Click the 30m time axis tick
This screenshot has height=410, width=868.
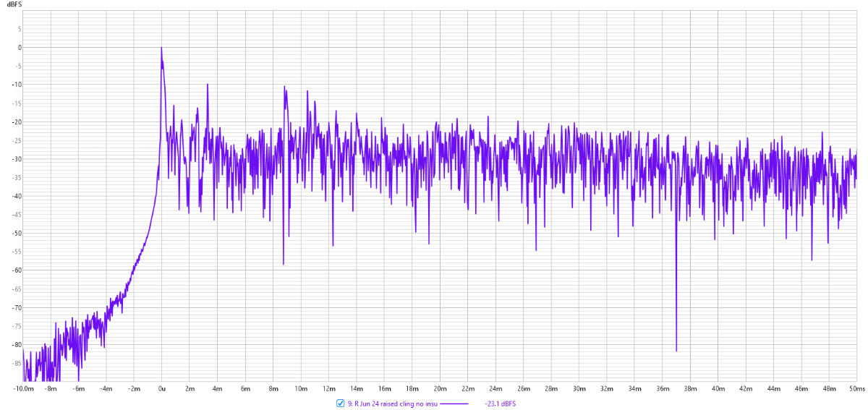[579, 388]
